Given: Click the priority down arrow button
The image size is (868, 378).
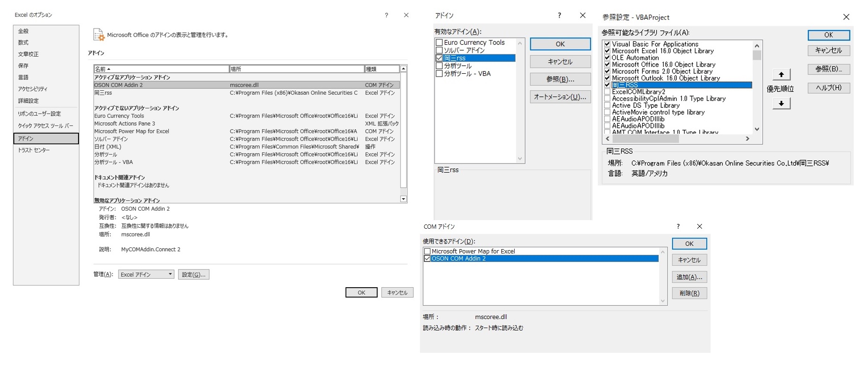Looking at the screenshot, I should tap(781, 103).
